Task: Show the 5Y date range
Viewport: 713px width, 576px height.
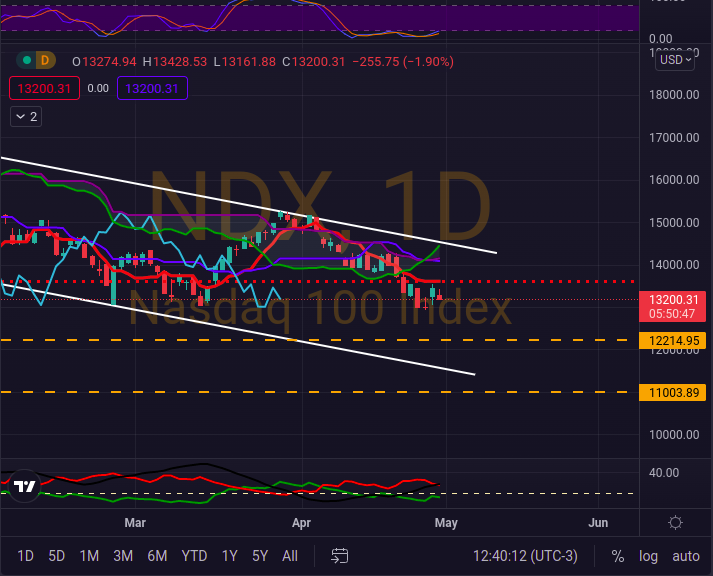Action: pos(260,556)
